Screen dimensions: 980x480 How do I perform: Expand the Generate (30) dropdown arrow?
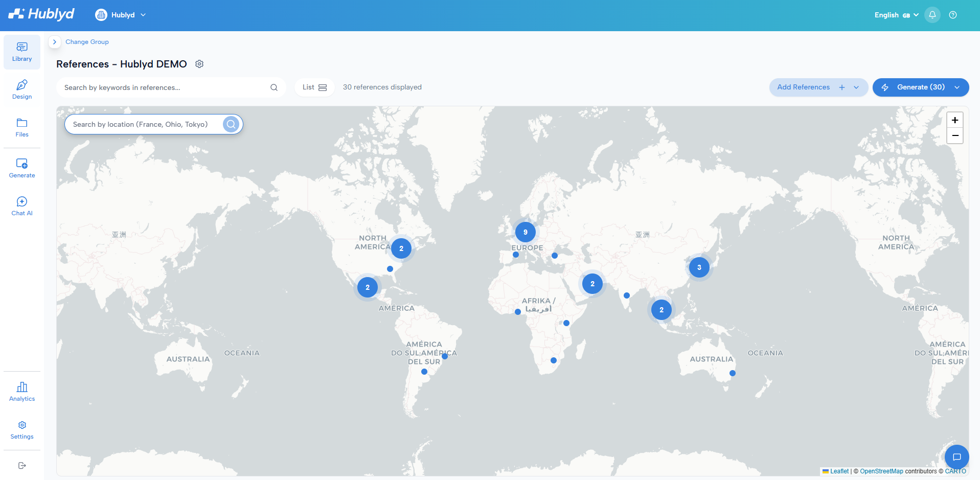click(958, 87)
